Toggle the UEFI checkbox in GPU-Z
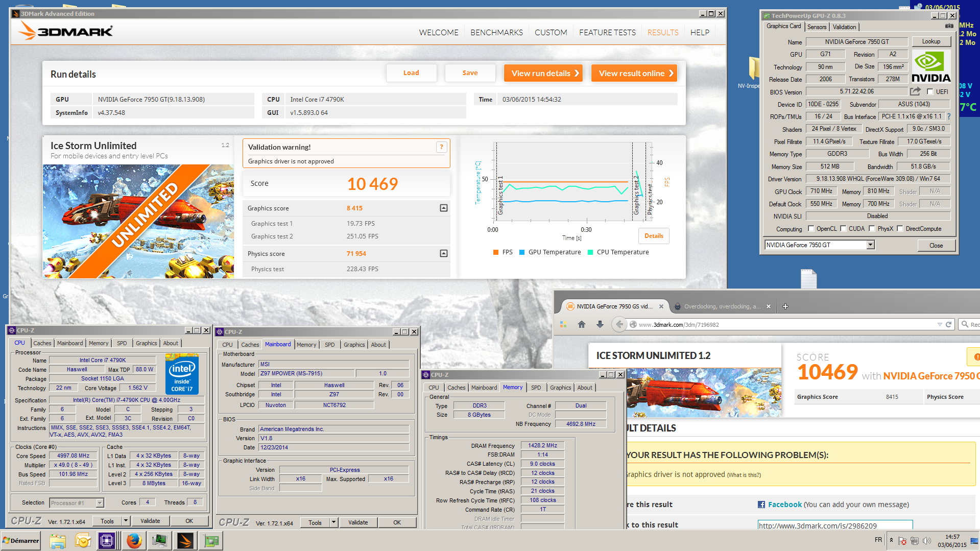Image resolution: width=980 pixels, height=551 pixels. tap(930, 92)
